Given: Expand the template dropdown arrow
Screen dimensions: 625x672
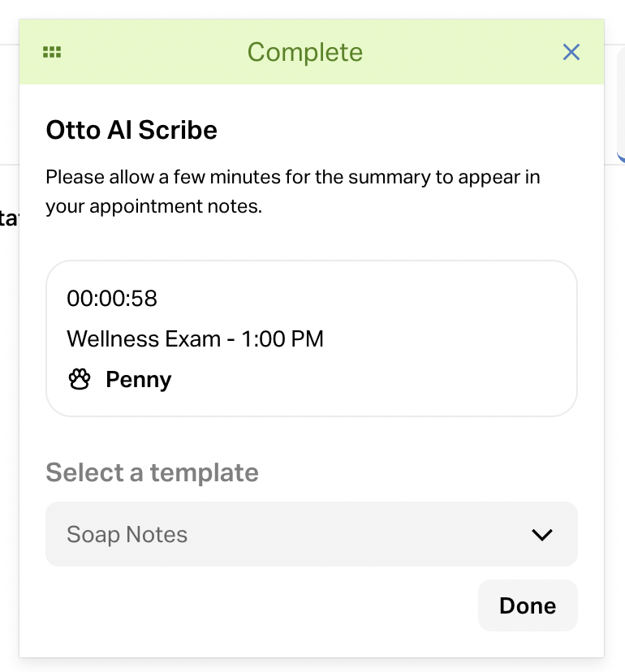Looking at the screenshot, I should (541, 535).
